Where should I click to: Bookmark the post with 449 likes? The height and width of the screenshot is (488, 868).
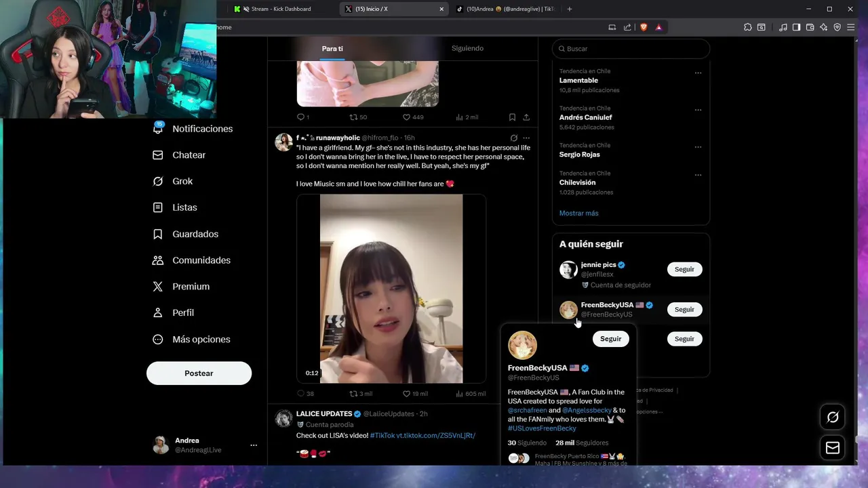512,117
